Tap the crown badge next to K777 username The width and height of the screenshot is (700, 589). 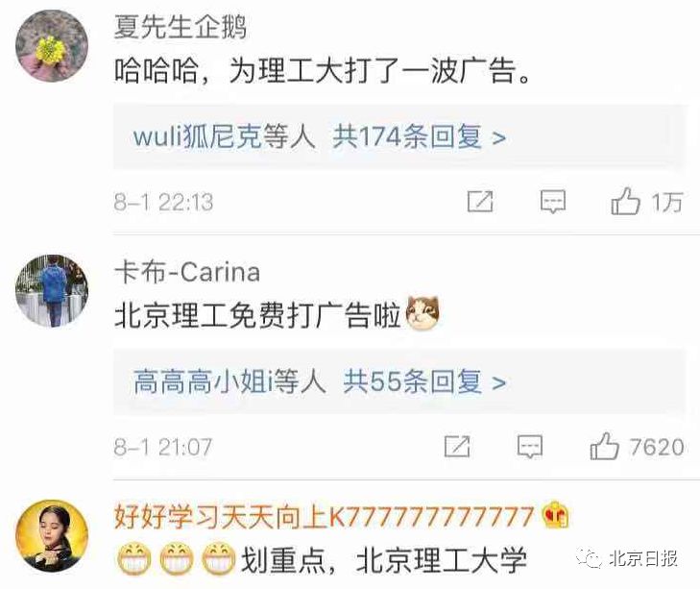pos(555,515)
